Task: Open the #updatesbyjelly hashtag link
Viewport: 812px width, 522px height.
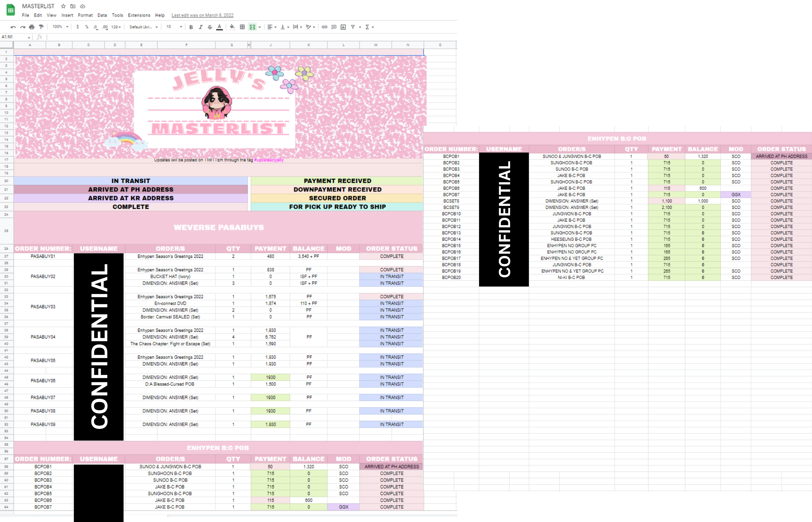Action: pos(269,160)
